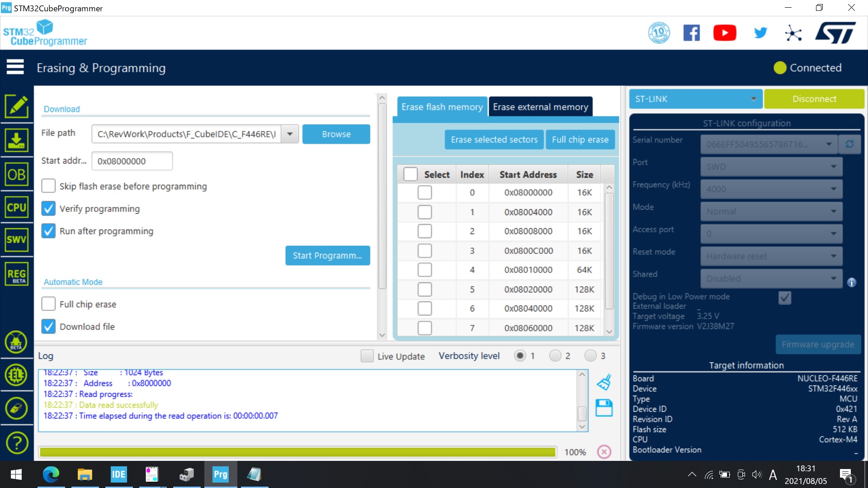
Task: Click the Start address input field
Action: 132,161
